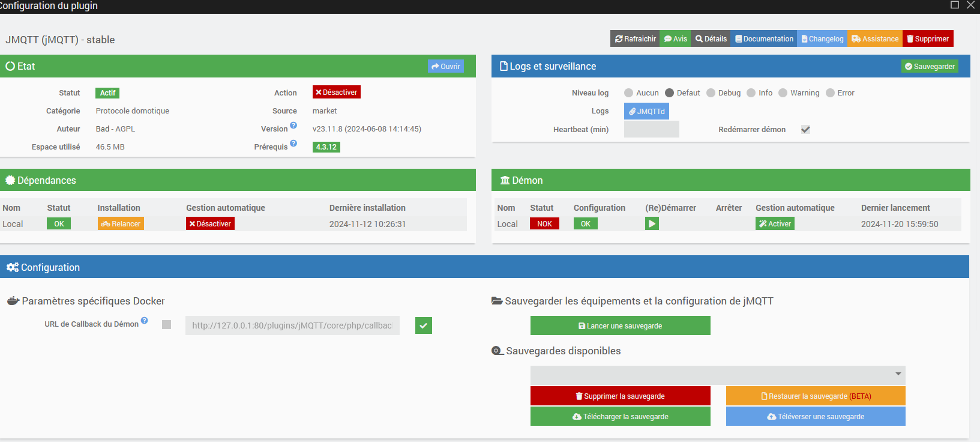Screen dimensions: 980x442
Task: Click the red Supprimer plugin button
Action: [928, 38]
